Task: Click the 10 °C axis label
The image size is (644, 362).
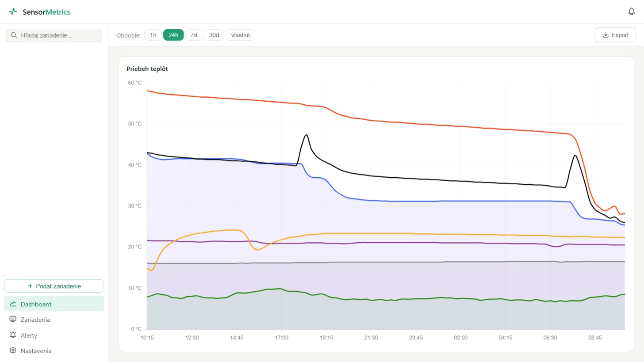Action: pyautogui.click(x=135, y=288)
